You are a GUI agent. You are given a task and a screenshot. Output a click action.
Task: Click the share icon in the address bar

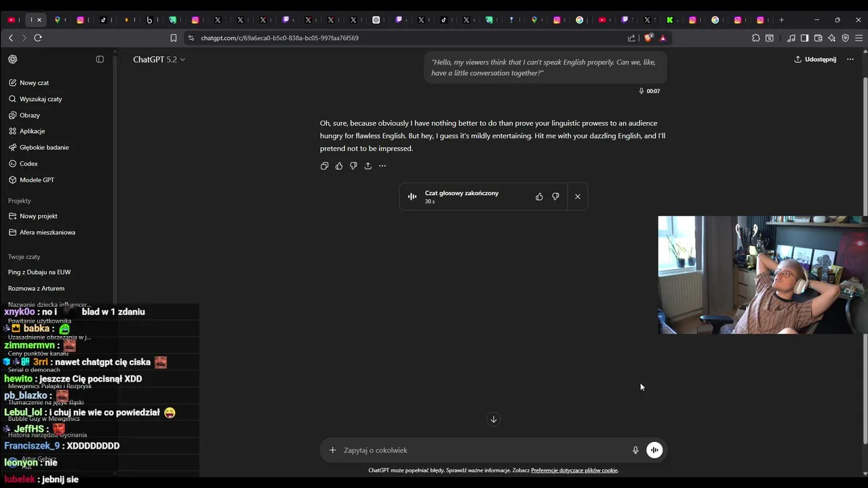pyautogui.click(x=632, y=38)
